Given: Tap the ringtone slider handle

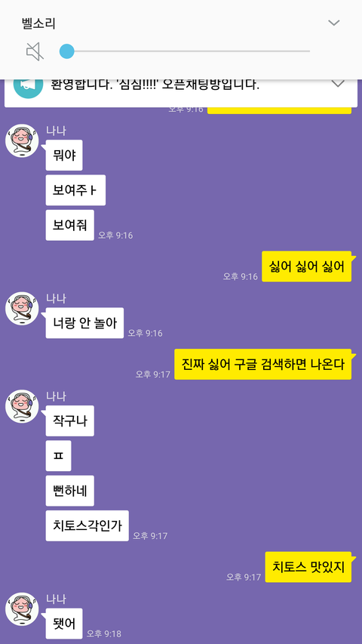Looking at the screenshot, I should (67, 51).
